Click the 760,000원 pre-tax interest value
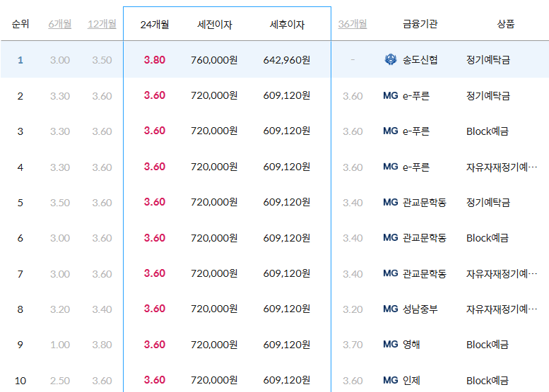 tap(214, 60)
